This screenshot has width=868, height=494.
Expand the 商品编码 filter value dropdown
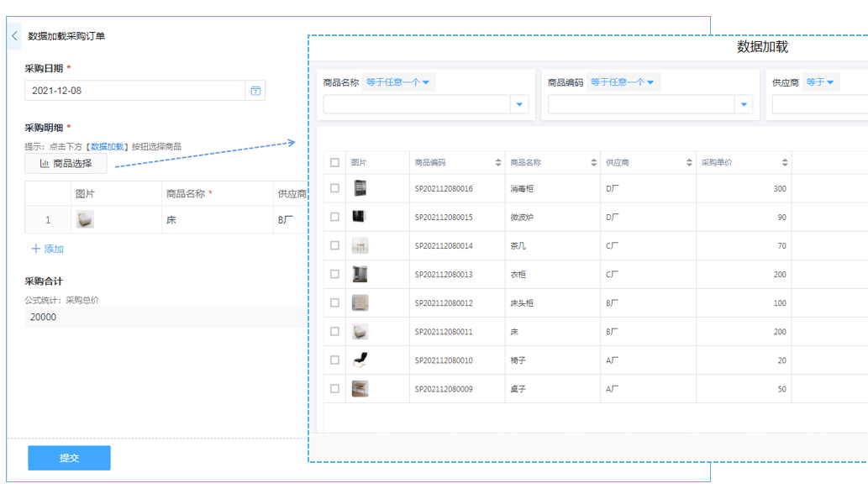tap(743, 105)
